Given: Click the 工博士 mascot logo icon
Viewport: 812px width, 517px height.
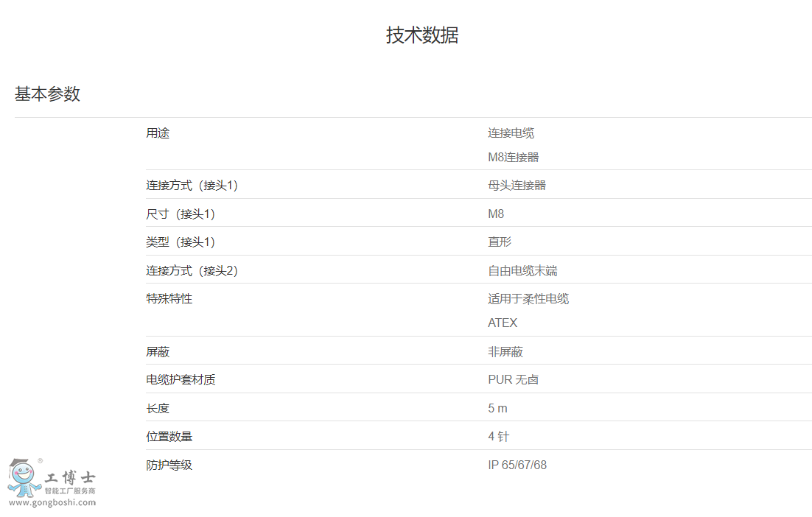Looking at the screenshot, I should pyautogui.click(x=24, y=478).
